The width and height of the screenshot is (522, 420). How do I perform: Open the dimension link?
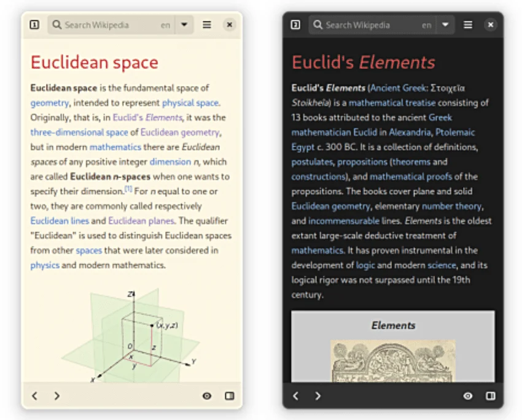point(170,161)
